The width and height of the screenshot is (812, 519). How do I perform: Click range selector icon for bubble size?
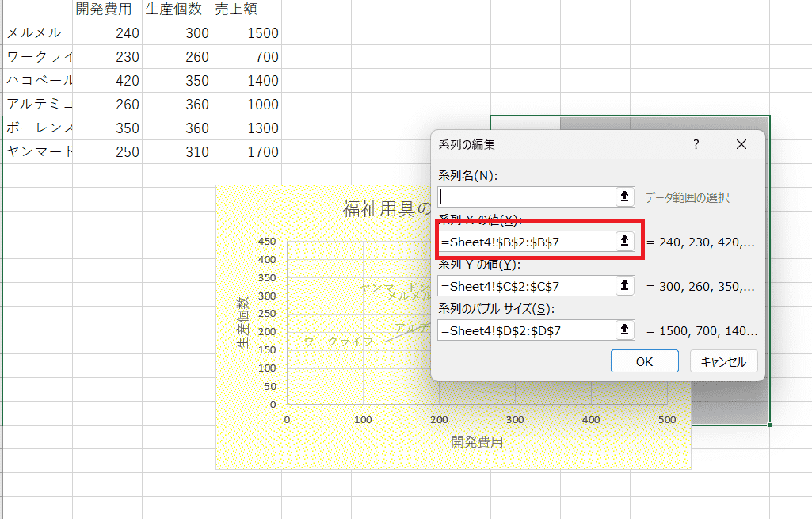625,330
